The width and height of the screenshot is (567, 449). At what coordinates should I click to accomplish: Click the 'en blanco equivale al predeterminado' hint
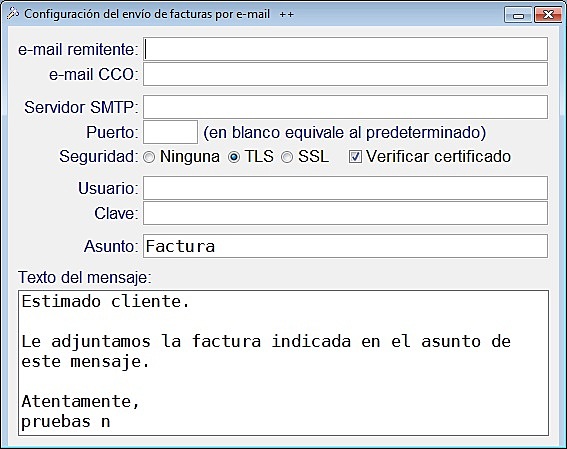pos(345,133)
